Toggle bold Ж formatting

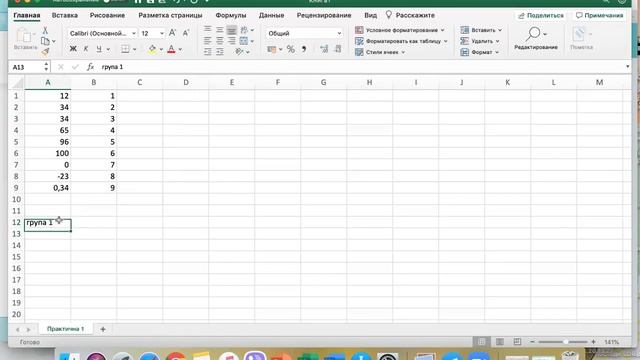tap(73, 49)
